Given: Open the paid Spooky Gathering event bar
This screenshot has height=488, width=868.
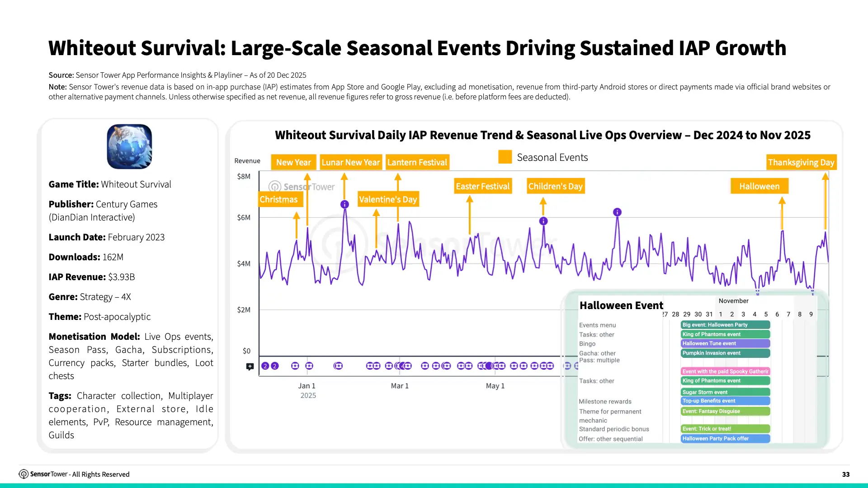Looking at the screenshot, I should (x=726, y=371).
